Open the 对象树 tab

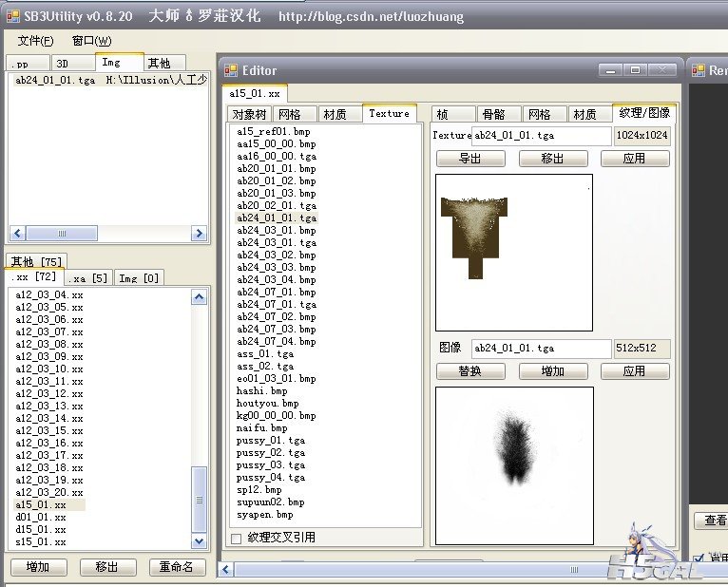[x=249, y=114]
